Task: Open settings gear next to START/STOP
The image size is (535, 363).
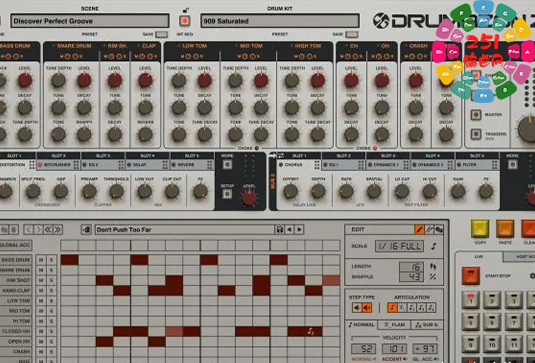Action: point(532,276)
